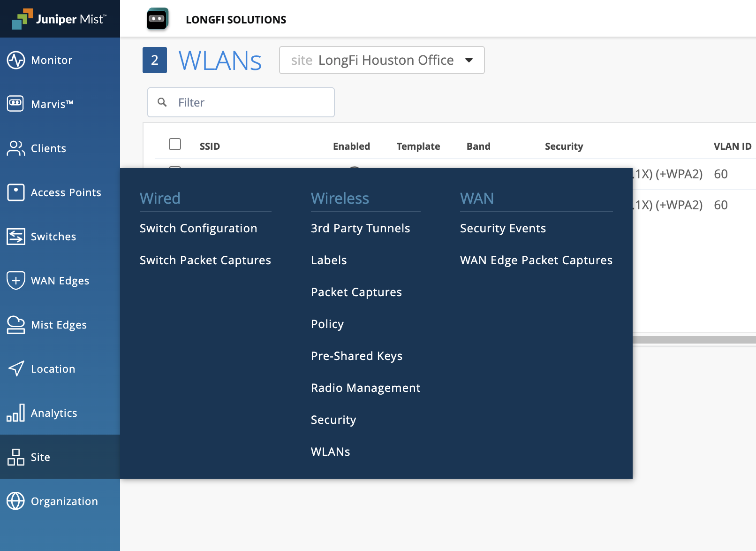Click the Security column header
The image size is (756, 551).
coord(564,146)
